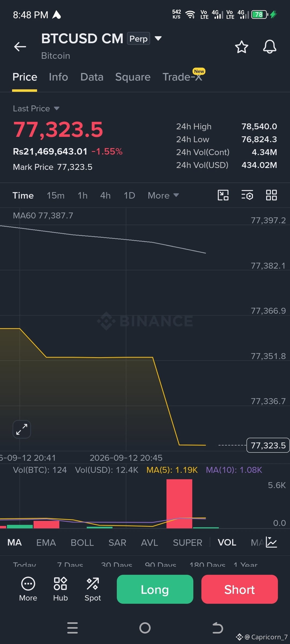Toggle the BOLL indicator
Screen dimensions: 290x644
pyautogui.click(x=82, y=543)
